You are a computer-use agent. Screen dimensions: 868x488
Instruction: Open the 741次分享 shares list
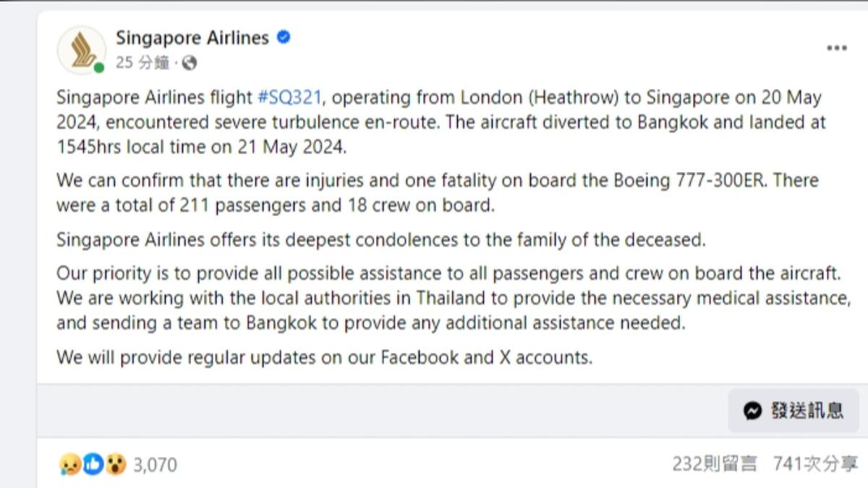[815, 463]
